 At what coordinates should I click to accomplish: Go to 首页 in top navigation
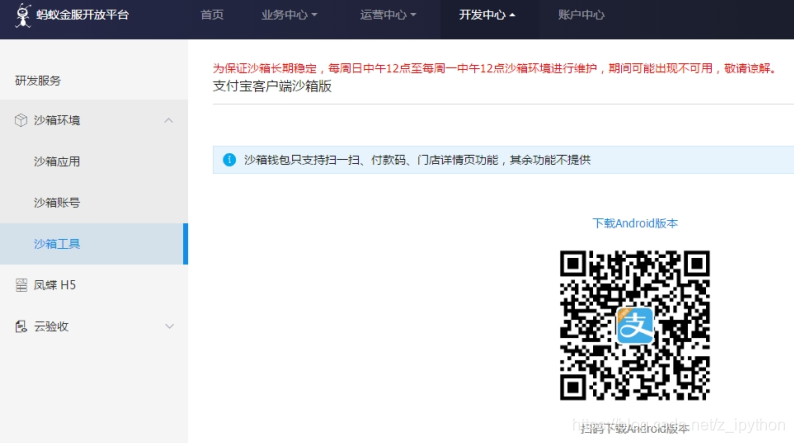[x=212, y=15]
